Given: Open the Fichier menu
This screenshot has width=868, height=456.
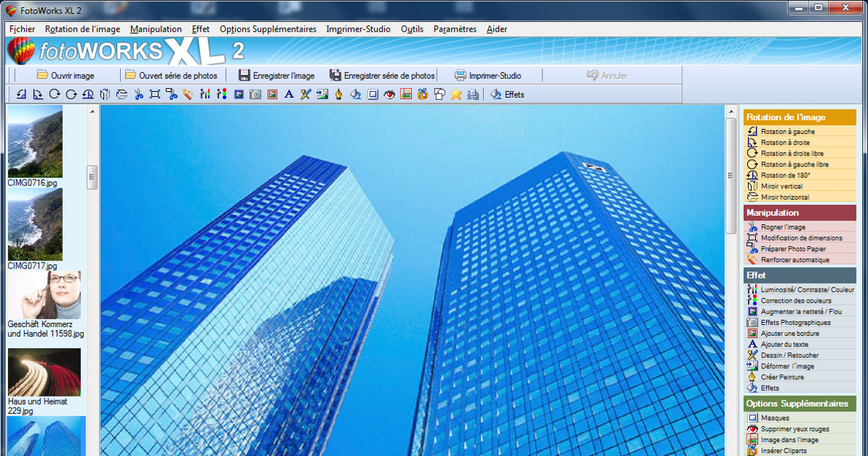Looking at the screenshot, I should [x=22, y=29].
